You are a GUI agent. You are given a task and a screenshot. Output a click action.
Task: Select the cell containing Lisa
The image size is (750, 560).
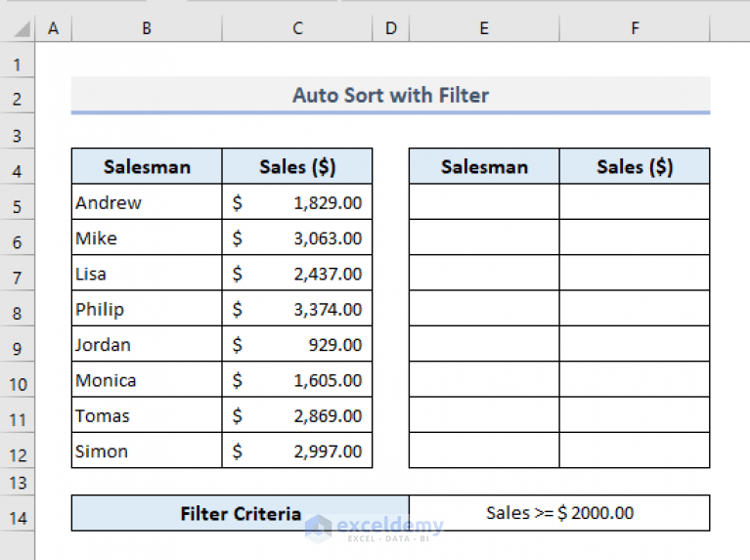tap(147, 273)
